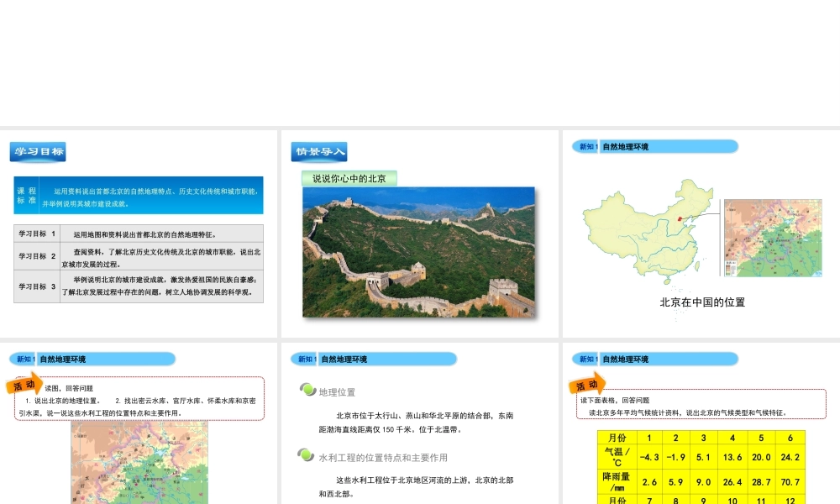Screen dimensions: 840x504
Task: Click the orange 活动 badge above the Beijing map
Action: pos(24,384)
